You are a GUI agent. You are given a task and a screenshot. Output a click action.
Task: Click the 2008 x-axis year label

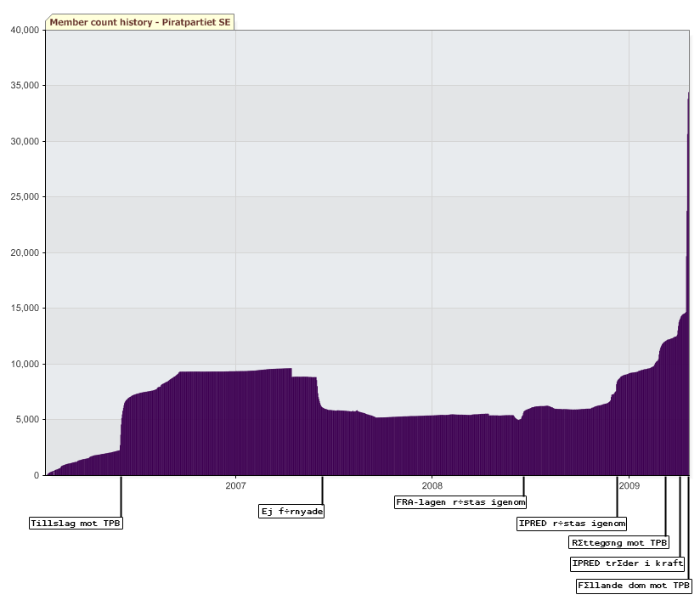click(432, 485)
